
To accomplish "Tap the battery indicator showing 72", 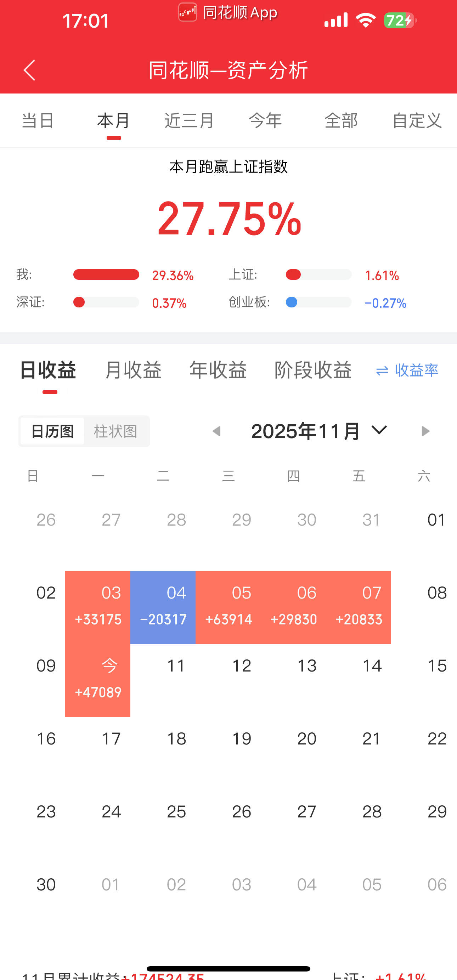I will [x=400, y=20].
